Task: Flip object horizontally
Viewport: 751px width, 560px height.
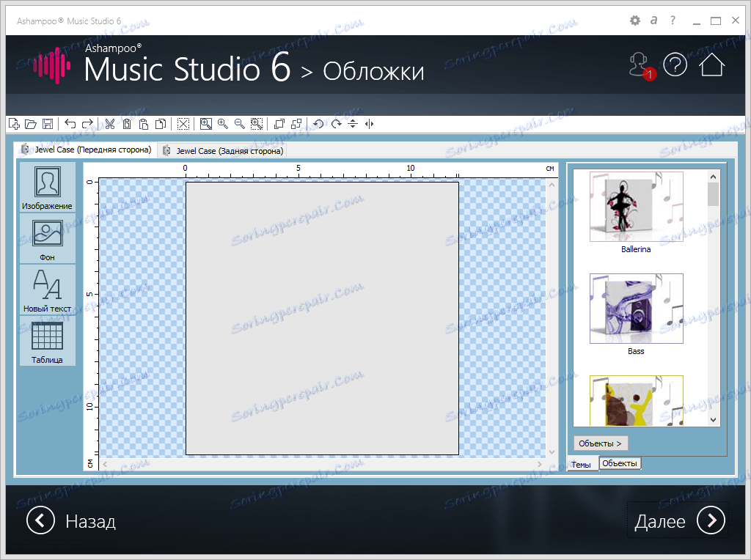Action: [x=369, y=124]
